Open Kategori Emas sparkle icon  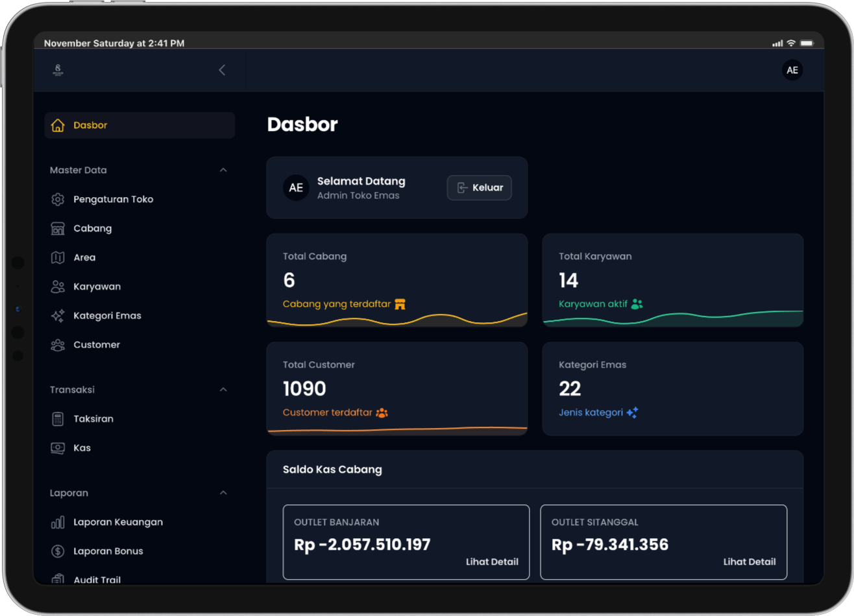click(x=58, y=316)
